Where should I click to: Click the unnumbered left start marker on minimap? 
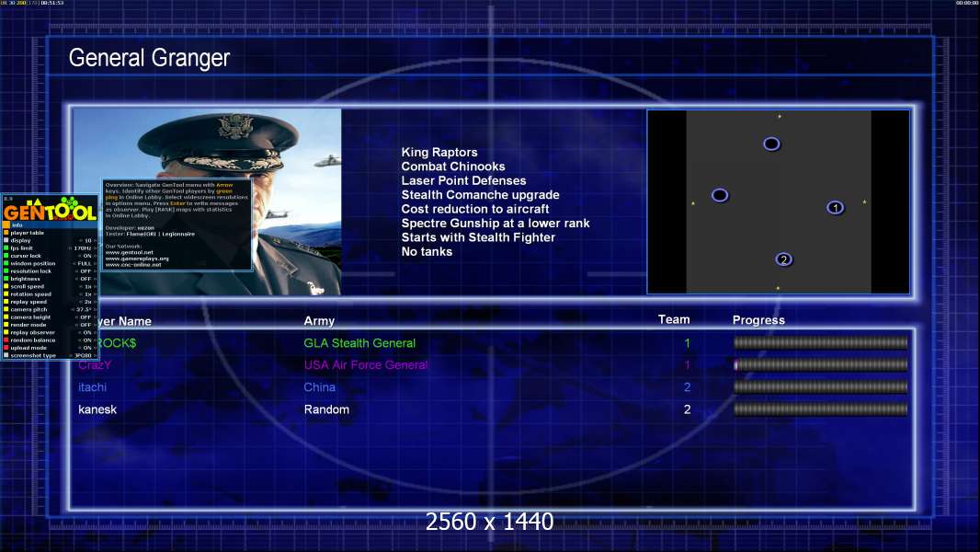720,195
